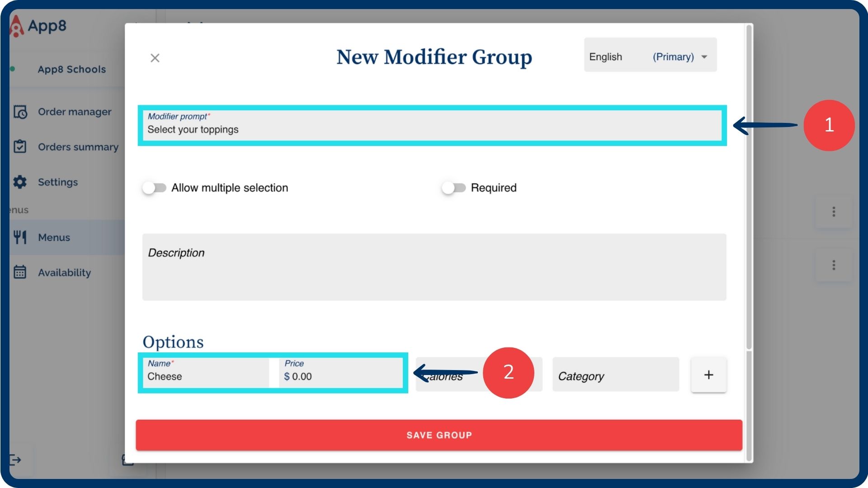This screenshot has width=868, height=488.
Task: Open Order manager via its clock icon
Action: [20, 112]
